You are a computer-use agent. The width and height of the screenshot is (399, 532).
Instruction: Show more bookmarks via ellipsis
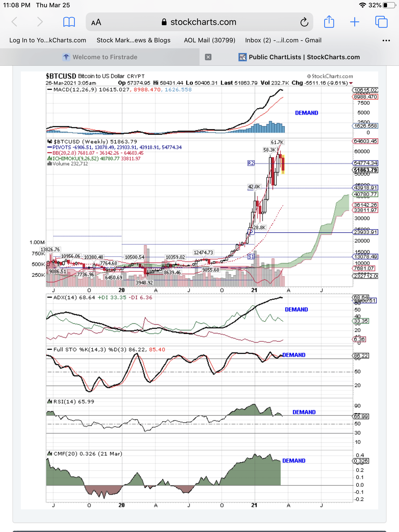[x=386, y=41]
